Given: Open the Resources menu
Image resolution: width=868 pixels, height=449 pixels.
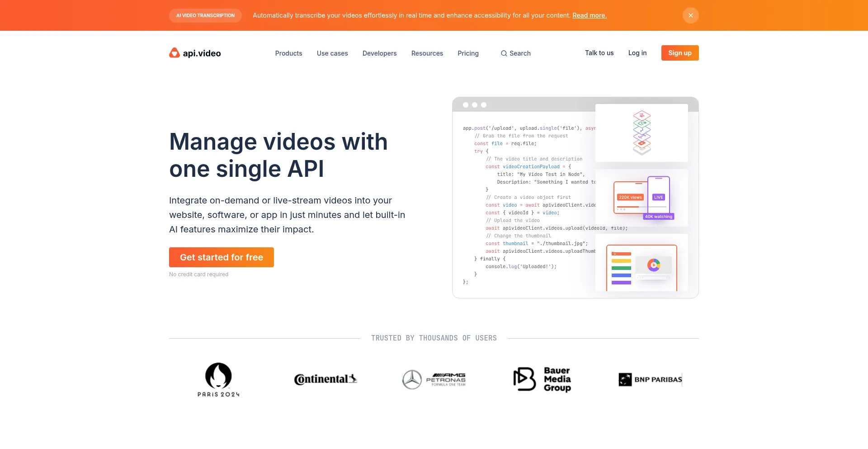Looking at the screenshot, I should [x=427, y=53].
